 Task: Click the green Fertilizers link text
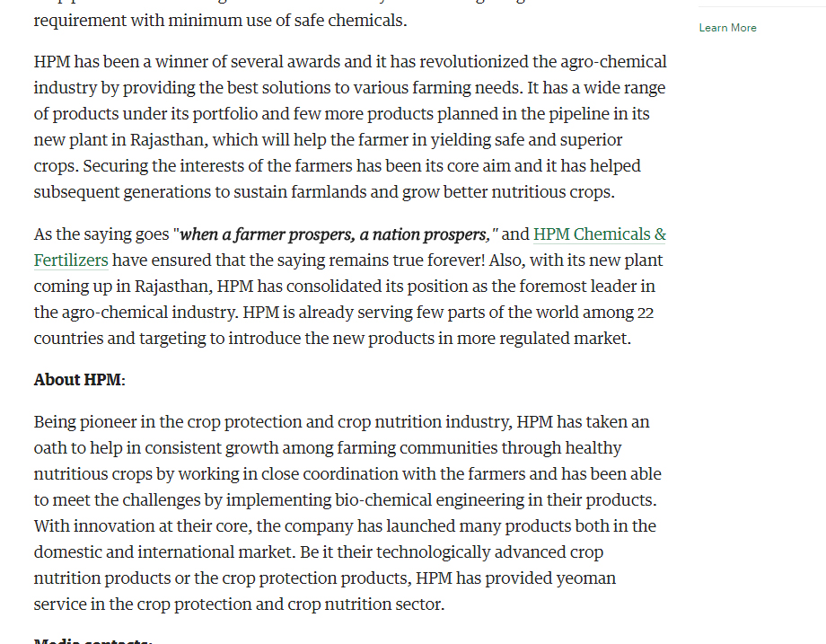click(x=71, y=260)
